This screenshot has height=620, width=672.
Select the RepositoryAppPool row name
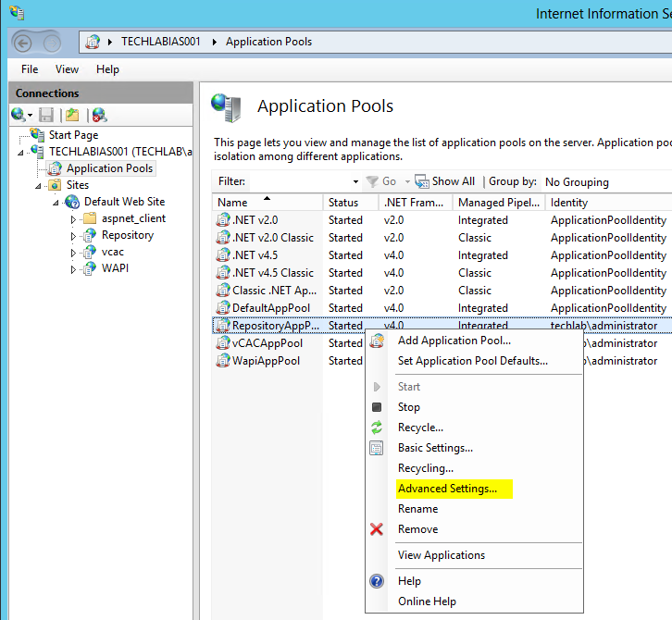click(276, 326)
